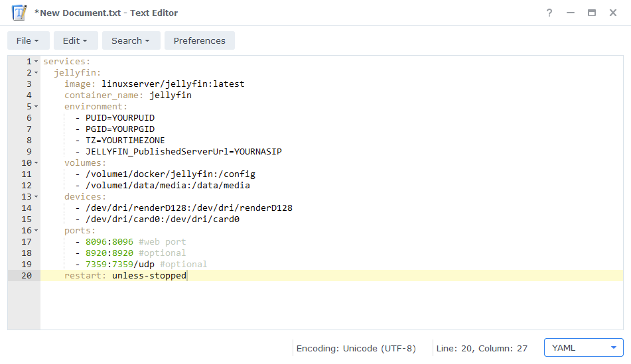Click the volumes: key text

coord(86,163)
